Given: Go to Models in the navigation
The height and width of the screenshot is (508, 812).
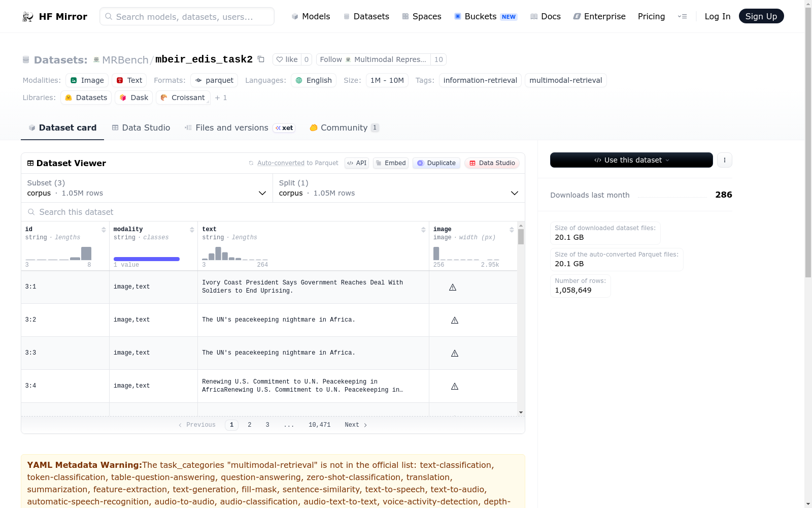Looking at the screenshot, I should (311, 16).
